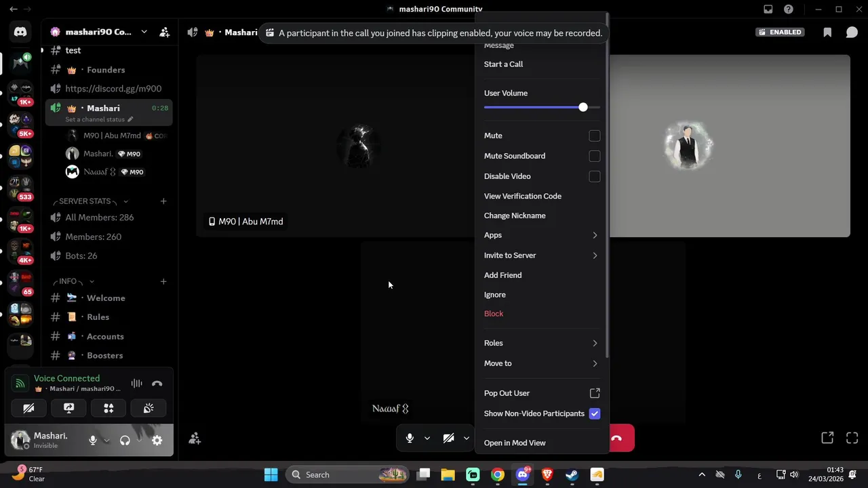Toggle camera in bottom call controls
This screenshot has width=868, height=488.
(x=448, y=439)
